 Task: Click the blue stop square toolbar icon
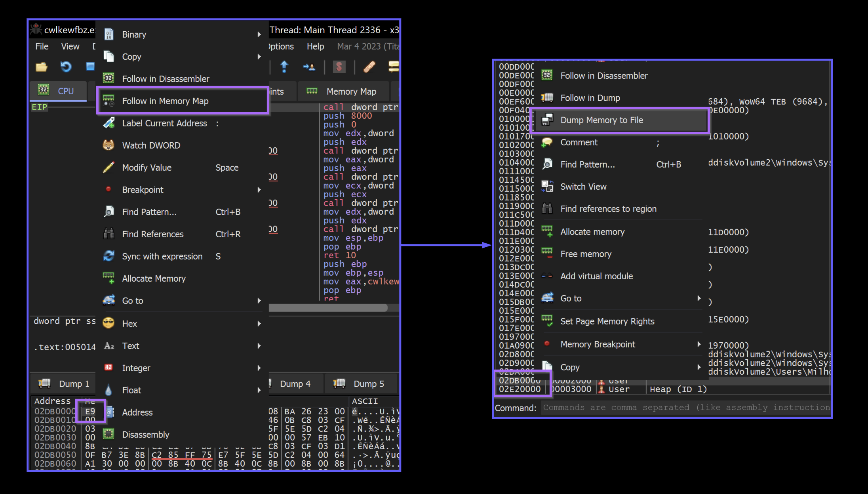(x=90, y=67)
